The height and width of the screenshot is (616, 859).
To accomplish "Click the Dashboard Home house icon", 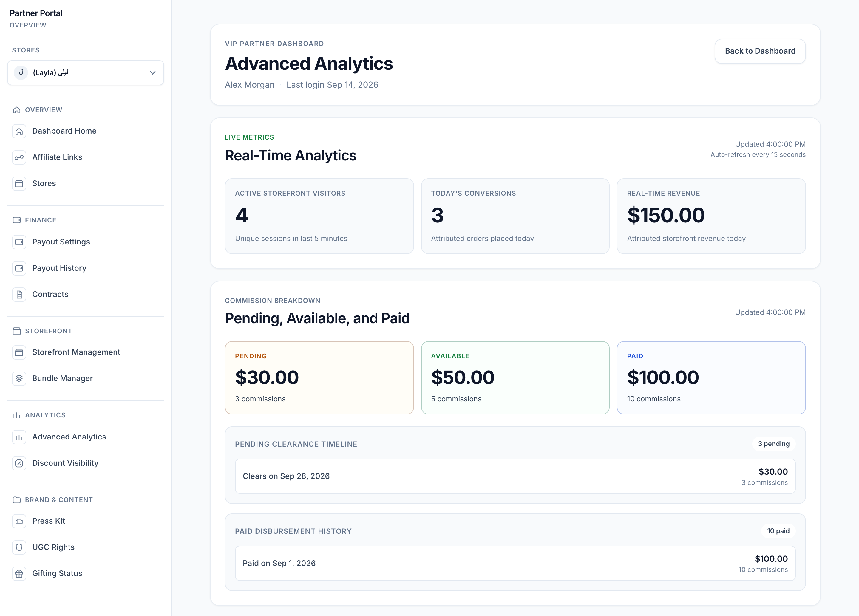I will [19, 131].
